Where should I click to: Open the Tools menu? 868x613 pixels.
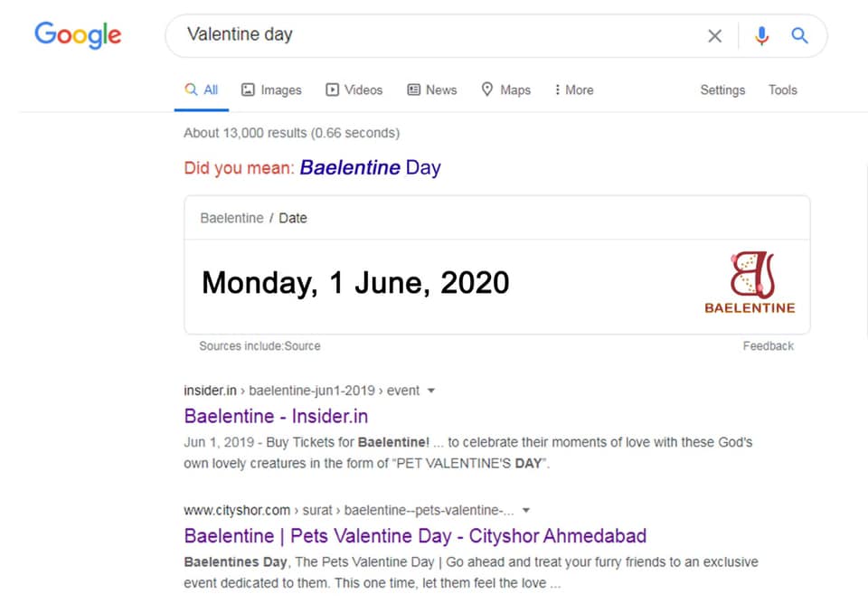coord(782,90)
